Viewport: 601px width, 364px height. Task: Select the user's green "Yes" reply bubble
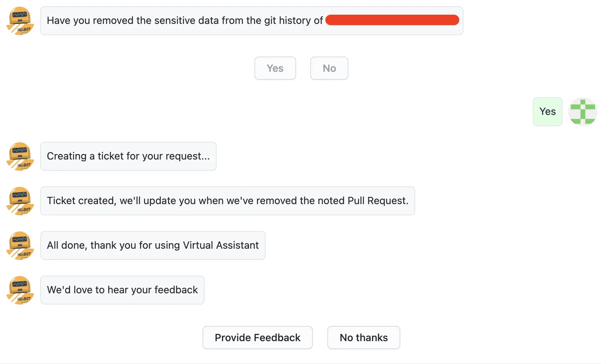pyautogui.click(x=547, y=112)
